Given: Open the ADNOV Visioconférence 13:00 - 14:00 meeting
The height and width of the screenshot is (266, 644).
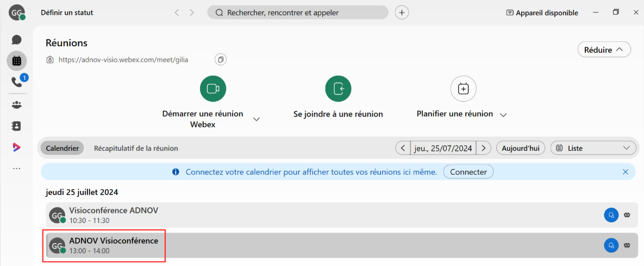Looking at the screenshot, I should tap(341, 245).
